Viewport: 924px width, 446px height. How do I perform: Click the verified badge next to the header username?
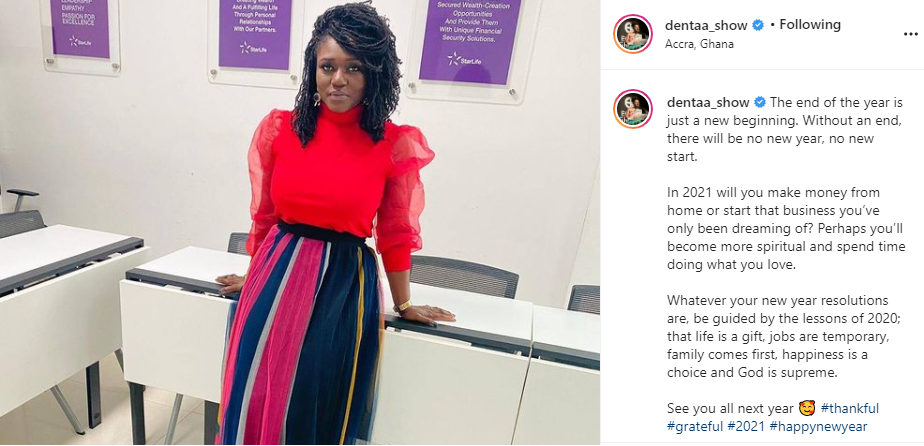758,25
